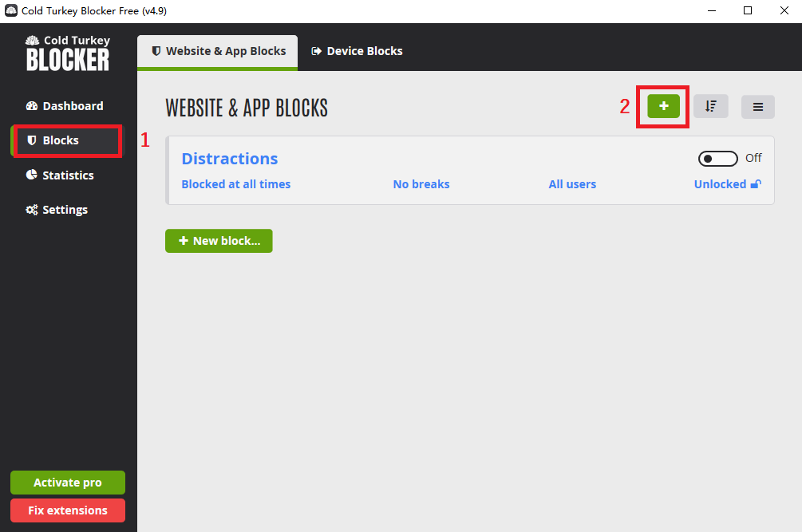Open the Distractions block title link
802x532 pixels.
tap(230, 159)
